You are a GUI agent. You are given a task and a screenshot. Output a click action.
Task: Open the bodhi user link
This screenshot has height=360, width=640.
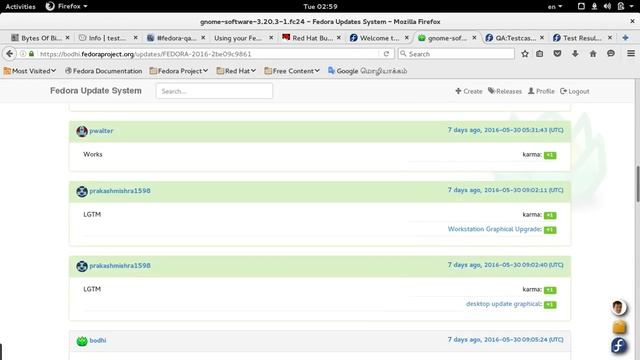98,340
